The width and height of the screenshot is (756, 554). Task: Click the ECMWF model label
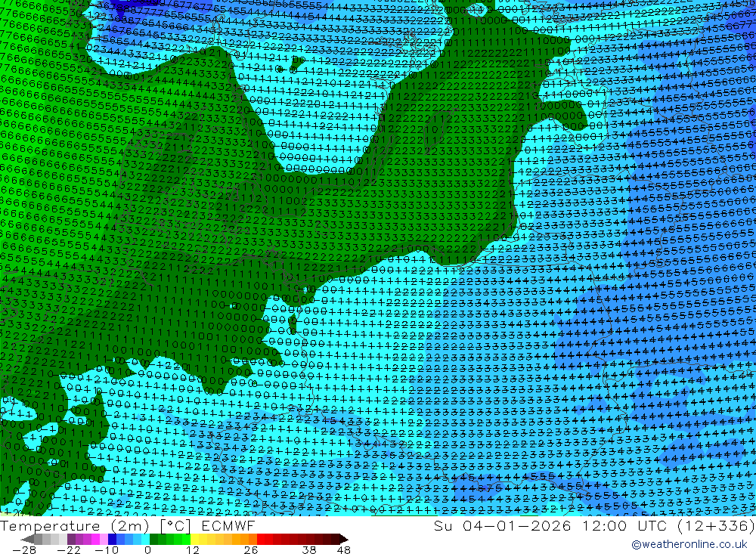click(228, 526)
